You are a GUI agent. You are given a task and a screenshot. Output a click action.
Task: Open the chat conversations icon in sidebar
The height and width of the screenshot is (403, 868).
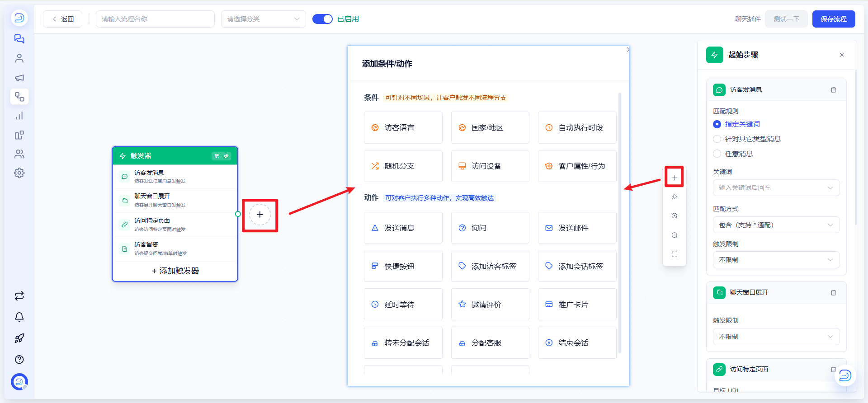pos(19,39)
